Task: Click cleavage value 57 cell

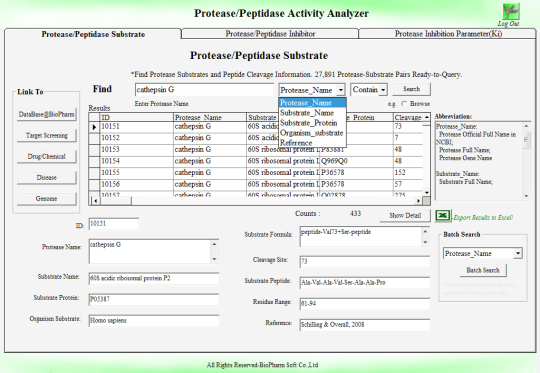Action: (408, 184)
